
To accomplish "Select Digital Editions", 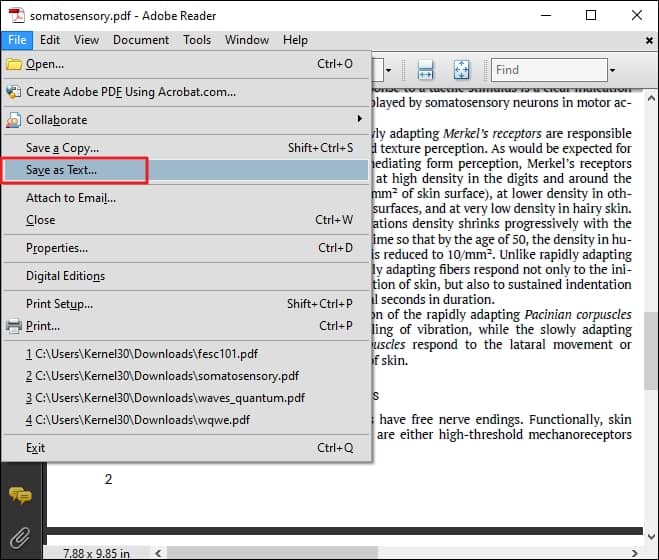I will [186, 276].
